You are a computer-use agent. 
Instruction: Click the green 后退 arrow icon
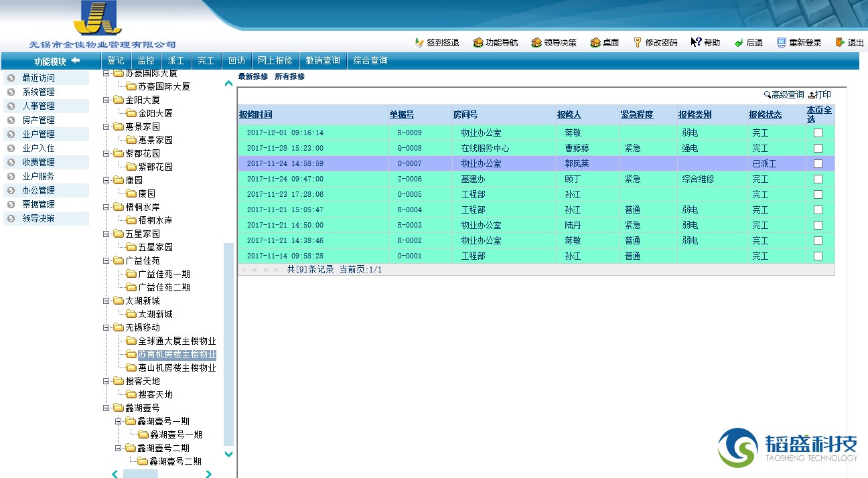coord(739,43)
